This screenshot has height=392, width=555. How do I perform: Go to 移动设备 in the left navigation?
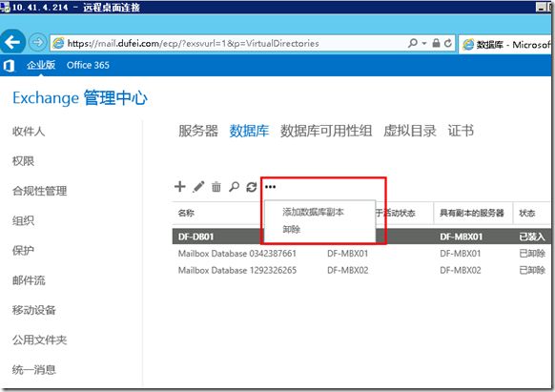34,310
